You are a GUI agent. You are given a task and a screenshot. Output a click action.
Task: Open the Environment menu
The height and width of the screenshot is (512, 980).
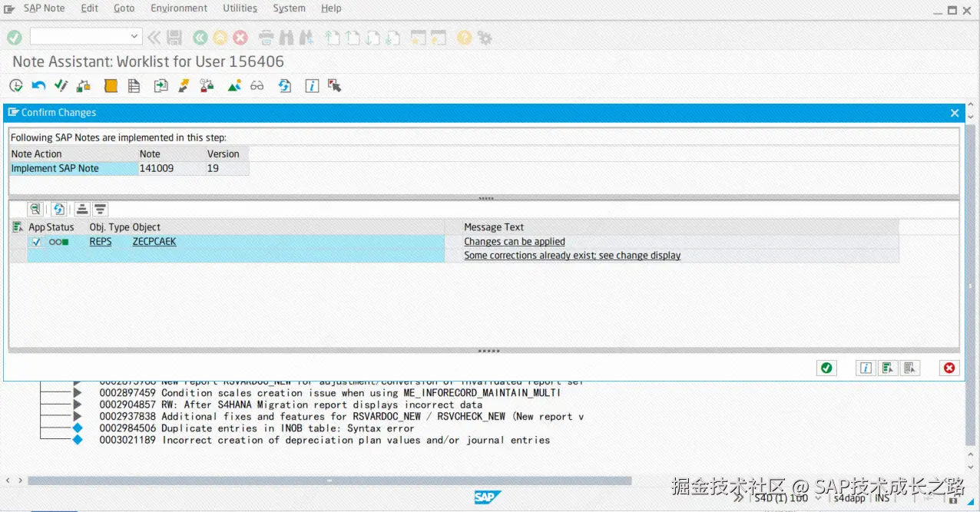(x=179, y=8)
